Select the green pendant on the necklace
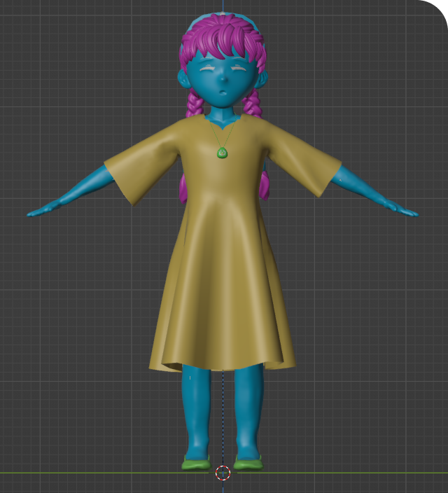The width and height of the screenshot is (448, 493). click(x=223, y=152)
